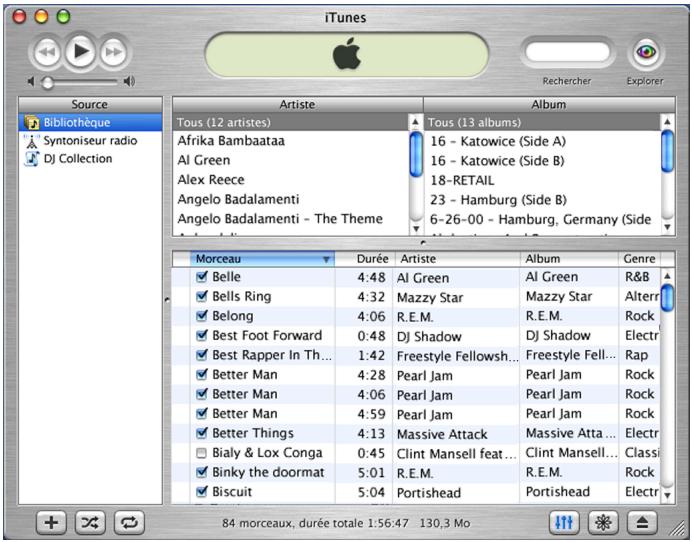
Task: Click the Play button
Action: coord(80,52)
